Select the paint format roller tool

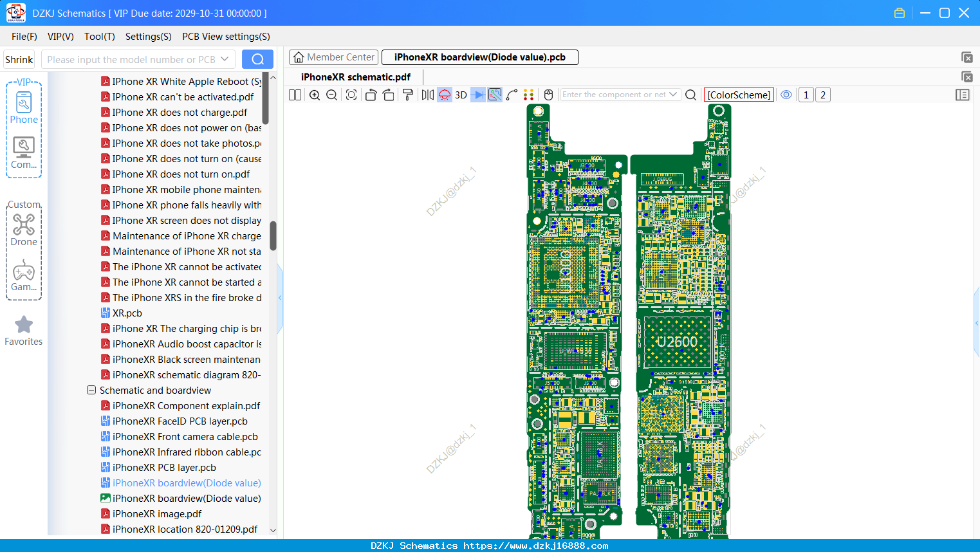pos(408,95)
